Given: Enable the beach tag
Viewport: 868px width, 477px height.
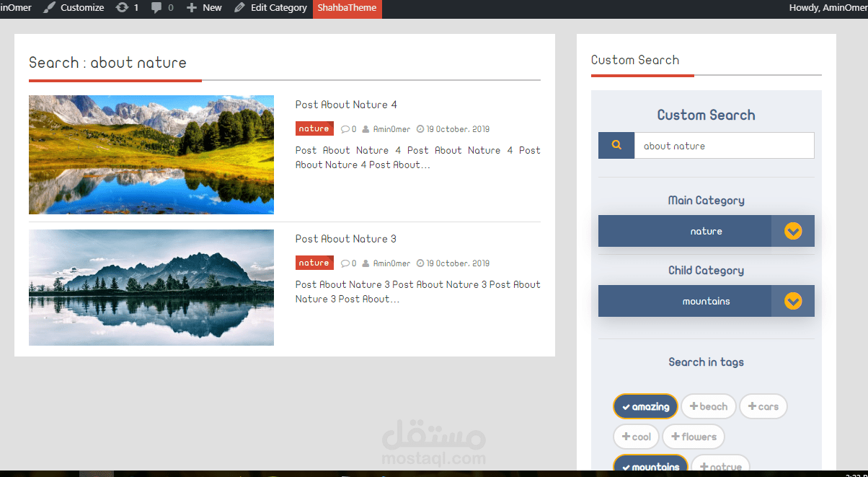Looking at the screenshot, I should pyautogui.click(x=709, y=406).
